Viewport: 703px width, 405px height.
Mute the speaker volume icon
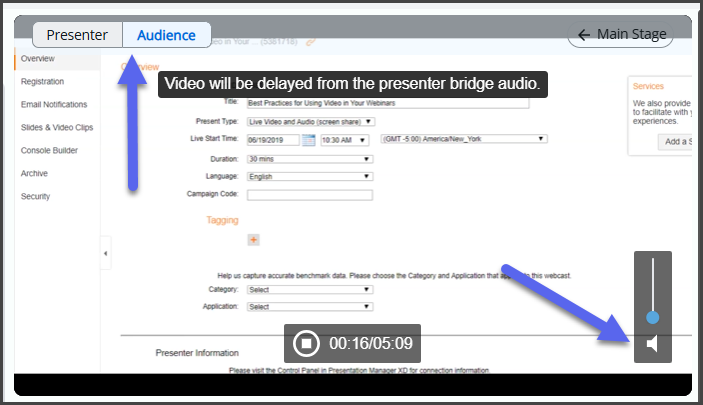652,344
